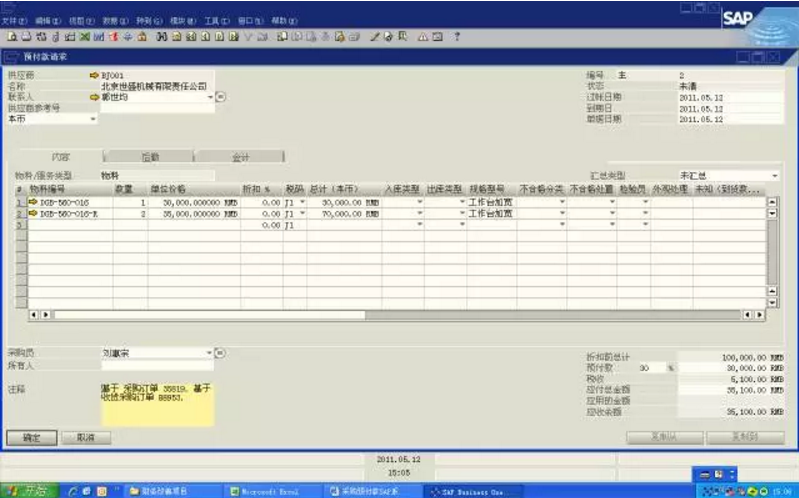Open Print Preview from the toolbar
799x498 pixels.
point(12,37)
